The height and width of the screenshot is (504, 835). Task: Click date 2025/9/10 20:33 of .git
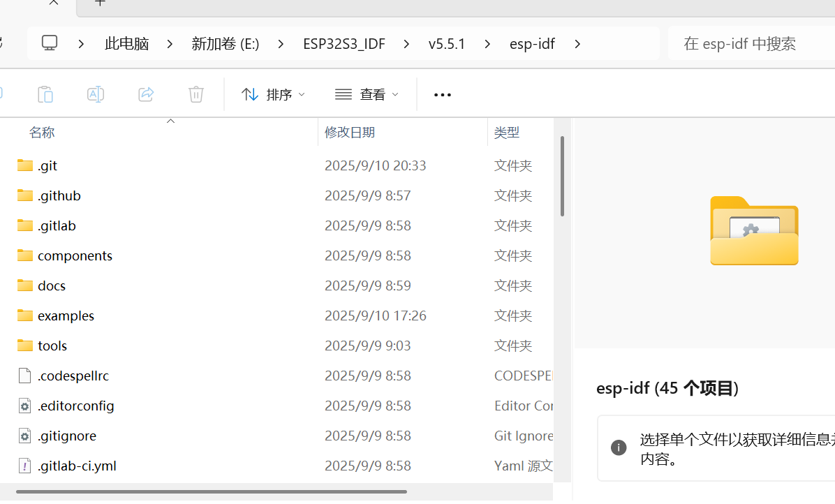376,165
